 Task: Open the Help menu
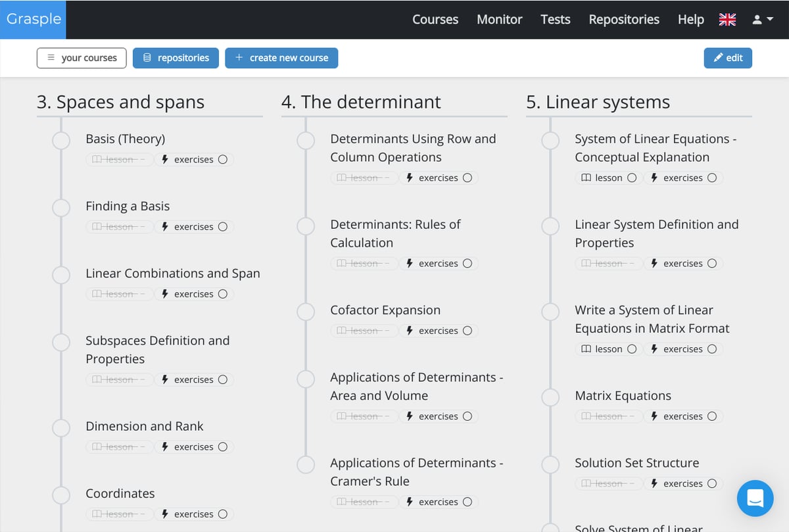click(690, 20)
